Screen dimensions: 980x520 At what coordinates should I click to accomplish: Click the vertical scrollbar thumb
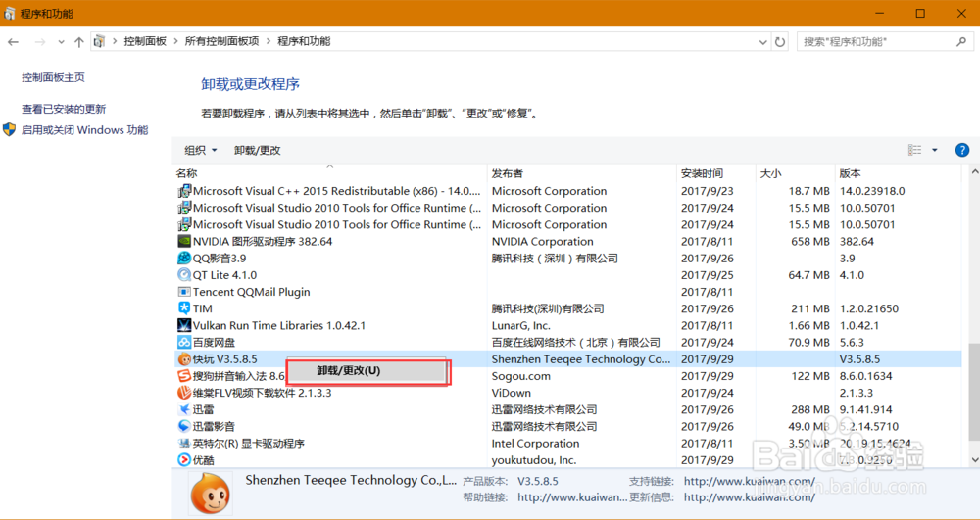(974, 392)
